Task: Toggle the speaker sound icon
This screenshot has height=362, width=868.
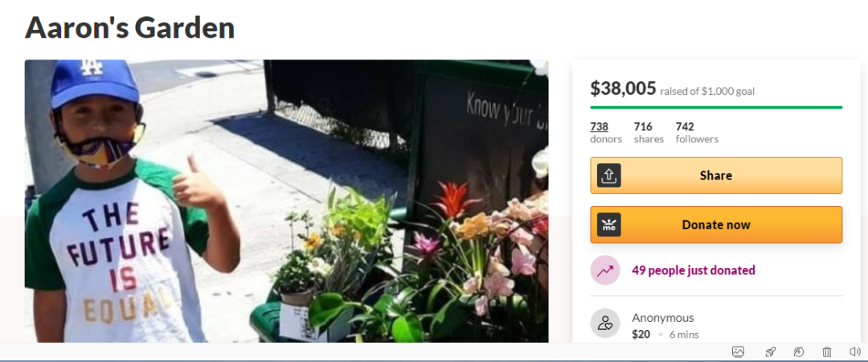Action: coord(854,352)
